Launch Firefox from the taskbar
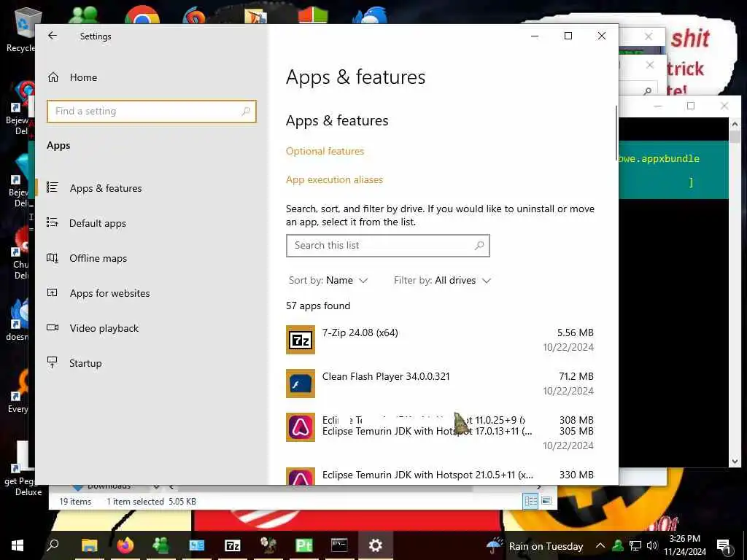Screen dimensions: 747x560 [x=125, y=545]
